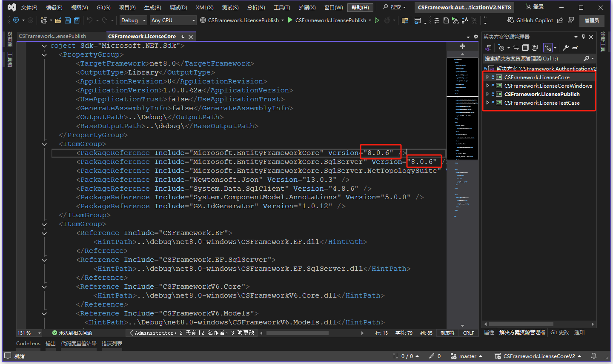Click the Solution Explorer properties wrench icon
The height and width of the screenshot is (364, 613).
pos(566,48)
